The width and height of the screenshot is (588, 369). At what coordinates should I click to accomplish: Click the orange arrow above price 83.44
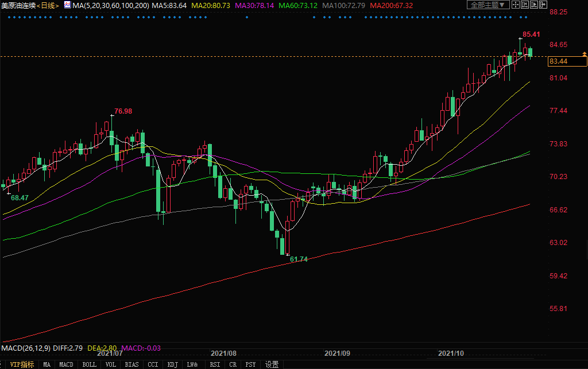585,53
